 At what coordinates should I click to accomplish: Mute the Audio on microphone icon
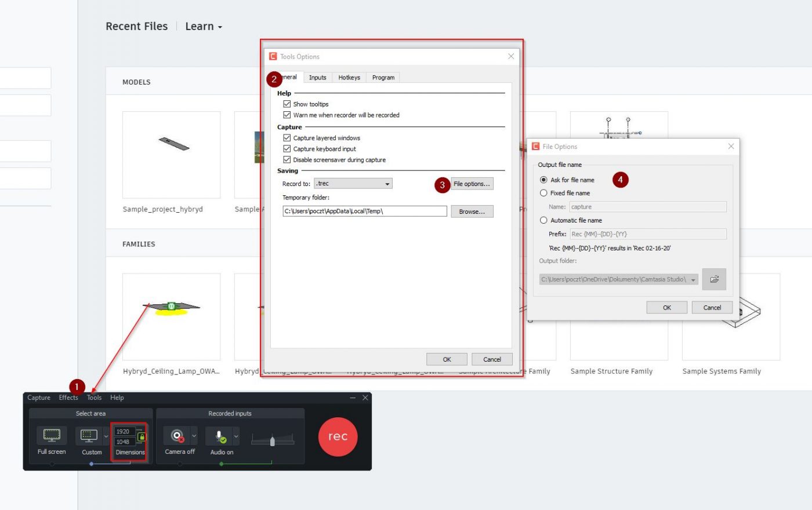click(219, 436)
